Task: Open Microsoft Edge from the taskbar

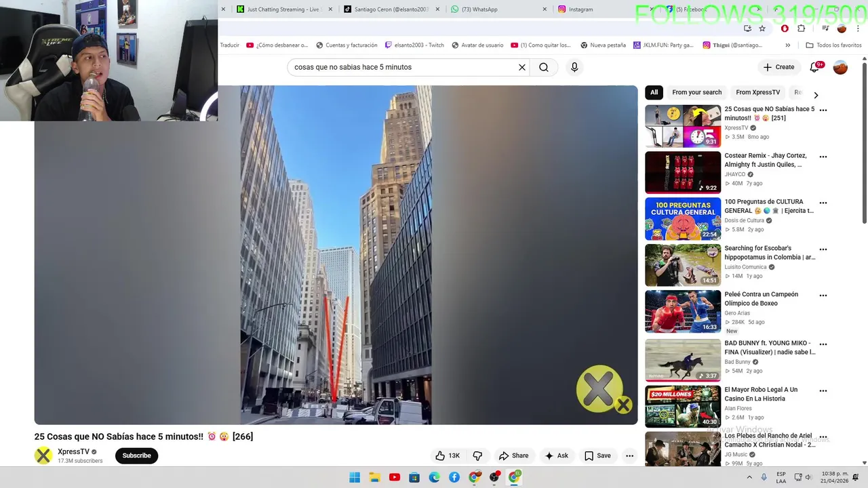Action: (x=435, y=477)
